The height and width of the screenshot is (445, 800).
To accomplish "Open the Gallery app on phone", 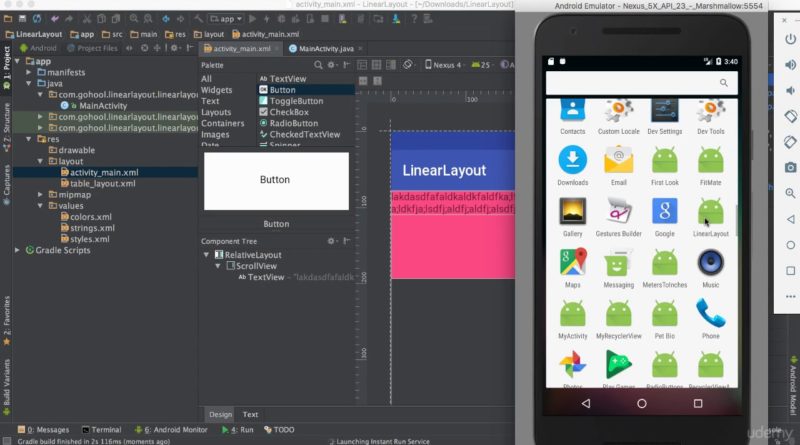I will click(x=572, y=217).
